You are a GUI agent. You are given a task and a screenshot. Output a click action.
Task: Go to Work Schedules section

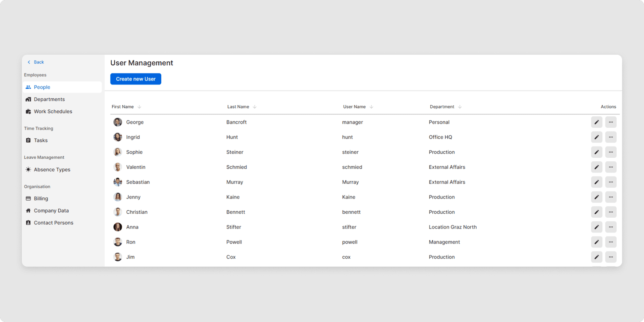53,111
